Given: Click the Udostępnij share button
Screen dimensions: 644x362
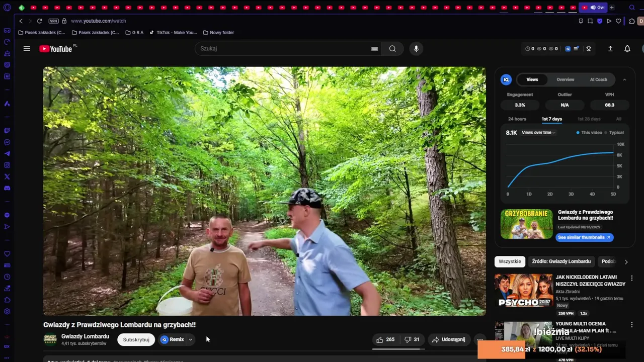Looking at the screenshot, I should [449, 339].
